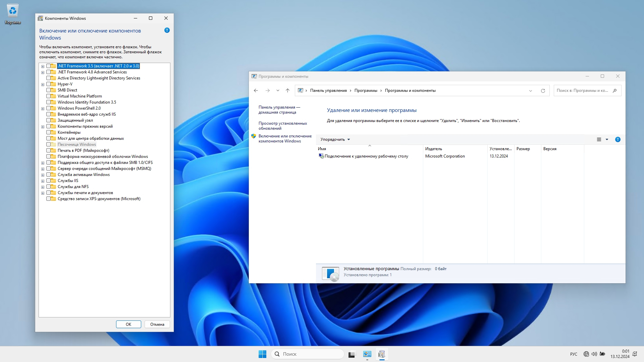This screenshot has height=362, width=644.
Task: Open network settings in system tray
Action: coord(586,354)
